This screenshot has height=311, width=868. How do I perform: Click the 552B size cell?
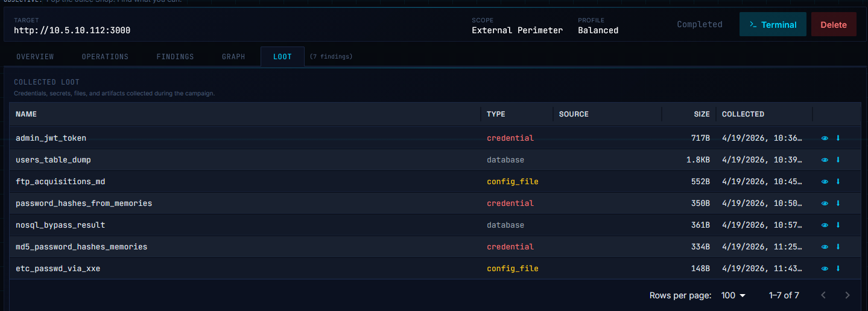click(700, 182)
